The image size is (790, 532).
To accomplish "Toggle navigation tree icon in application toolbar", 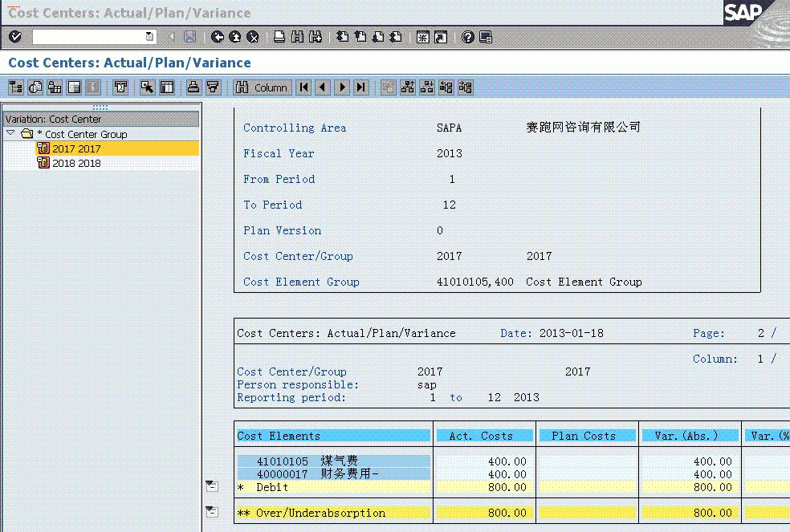I will [x=16, y=87].
